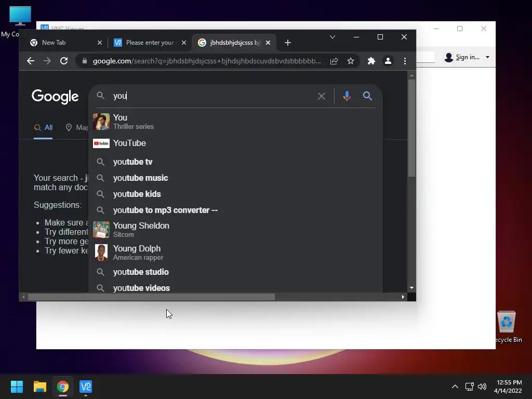Screen dimensions: 532x399
Task: Click the VNC Viewer taskbar icon
Action: click(86, 387)
